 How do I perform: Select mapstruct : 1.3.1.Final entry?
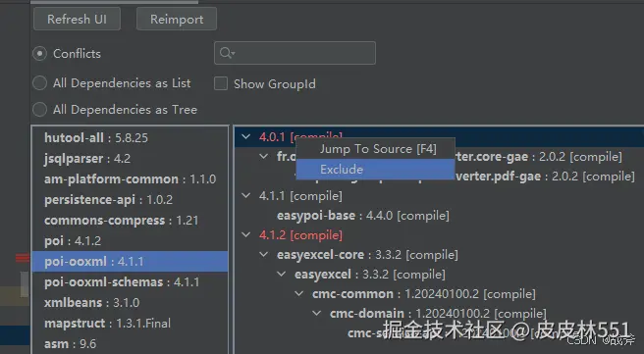point(131,324)
